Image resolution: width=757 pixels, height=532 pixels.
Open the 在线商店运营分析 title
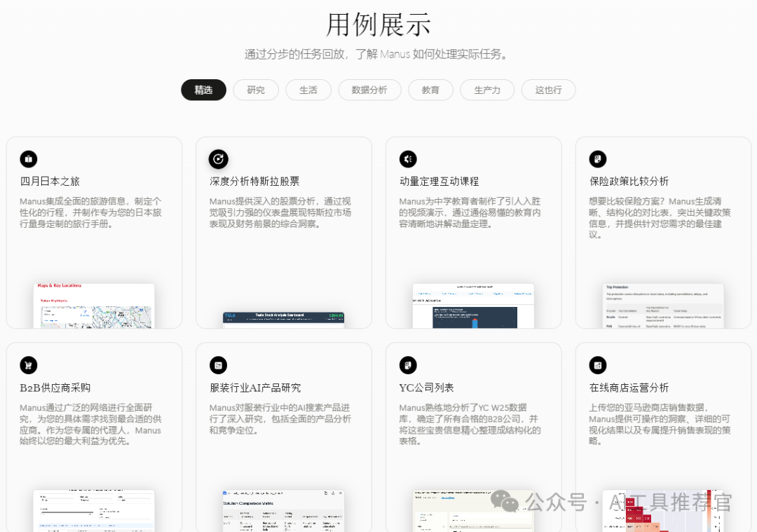629,388
